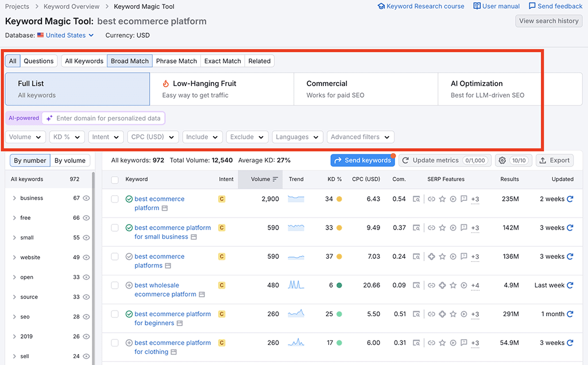Tick checkbox for best wholesale ecommerce platform
Image resolution: width=588 pixels, height=365 pixels.
tap(115, 286)
